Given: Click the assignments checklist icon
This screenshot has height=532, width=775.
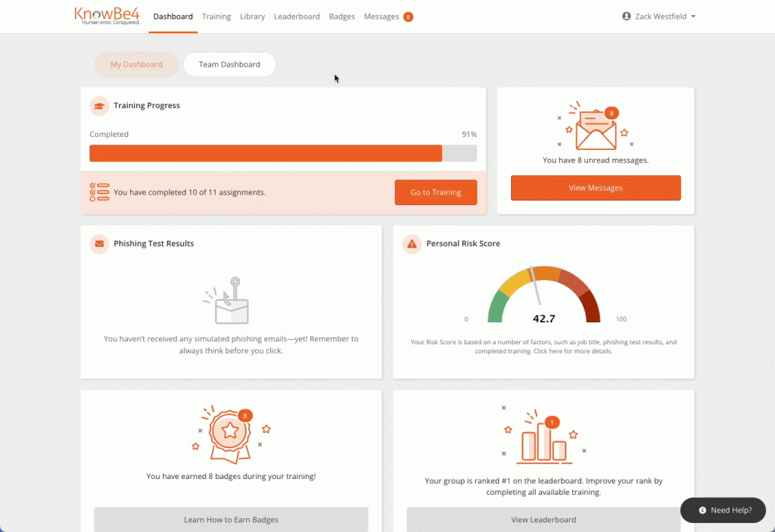Looking at the screenshot, I should coord(99,192).
